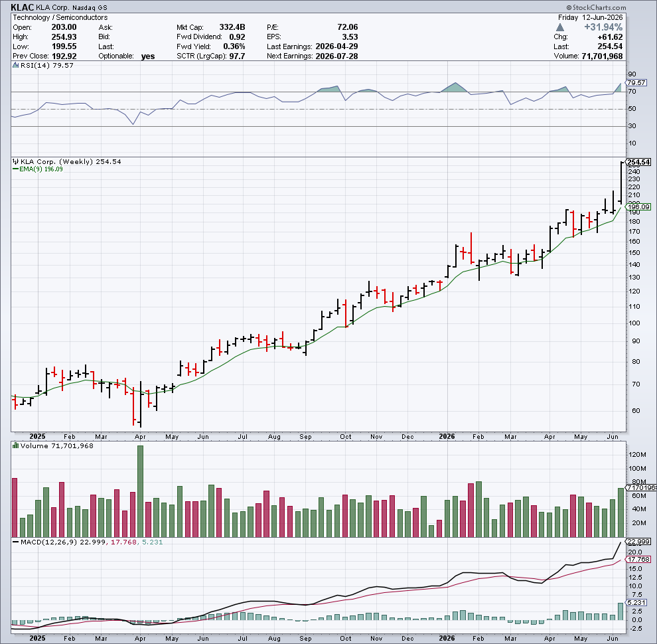The height and width of the screenshot is (644, 657).
Task: Click the green EMA(9) legend line marker
Action: [x=15, y=169]
